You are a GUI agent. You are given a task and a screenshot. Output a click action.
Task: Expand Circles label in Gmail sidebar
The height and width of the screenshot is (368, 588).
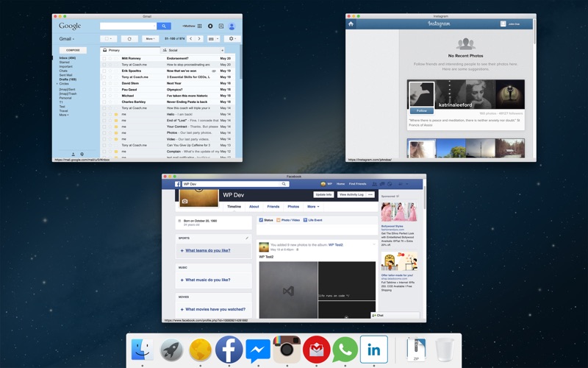click(x=57, y=84)
